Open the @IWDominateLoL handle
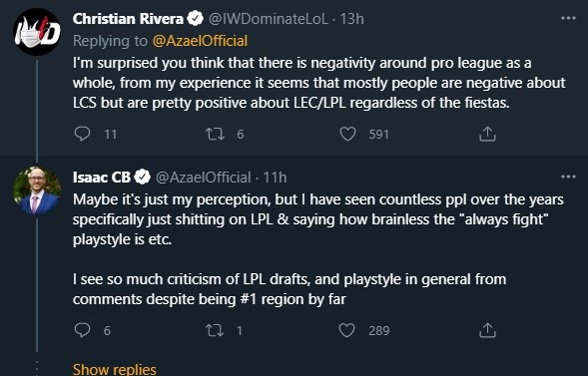The height and width of the screenshot is (376, 588). [269, 19]
